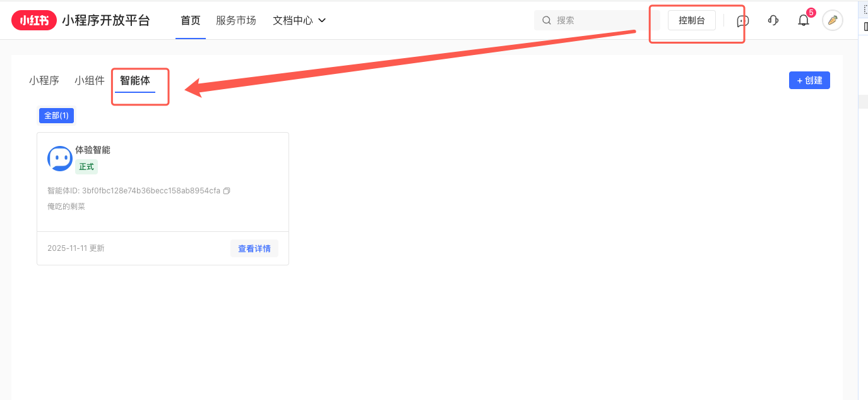Open the feedback chat bubble icon

pos(743,21)
